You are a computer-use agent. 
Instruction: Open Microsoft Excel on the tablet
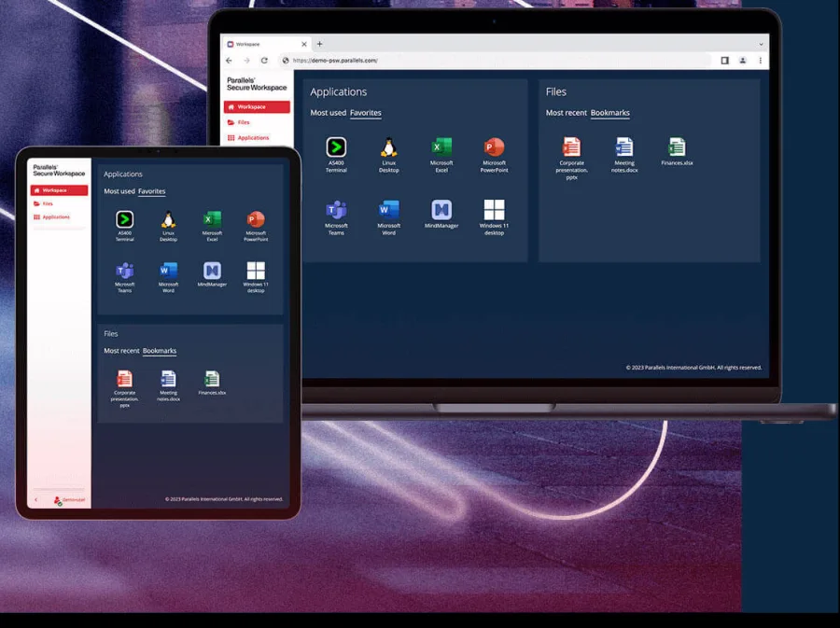[212, 226]
